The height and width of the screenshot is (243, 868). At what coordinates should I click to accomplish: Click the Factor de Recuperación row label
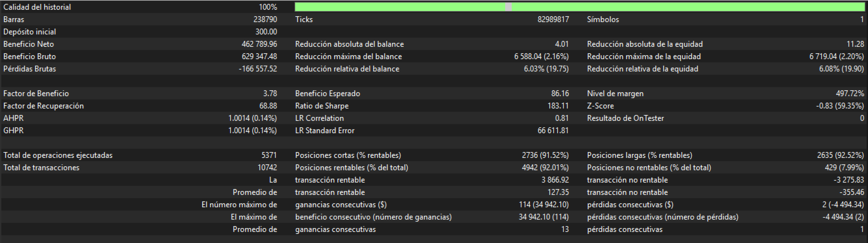click(44, 106)
